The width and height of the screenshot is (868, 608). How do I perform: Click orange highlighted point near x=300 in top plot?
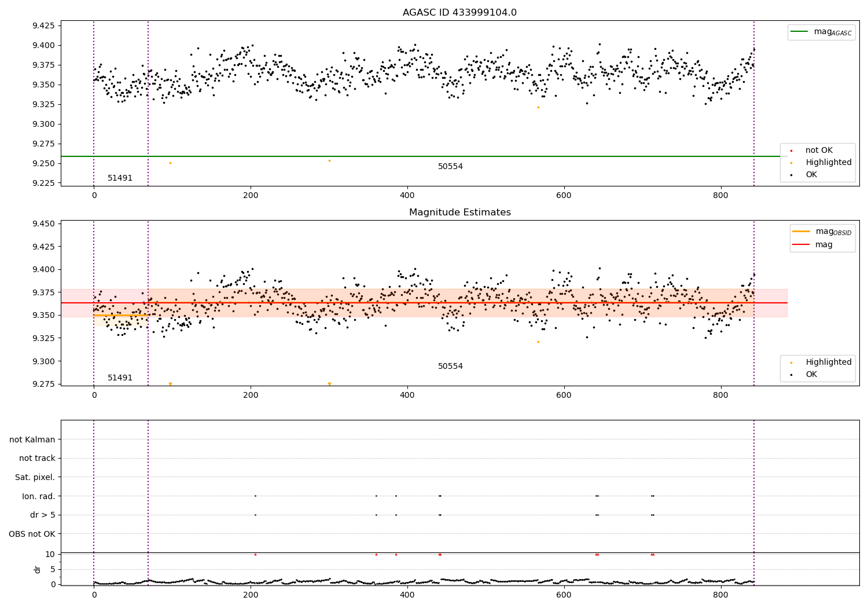tap(329, 160)
